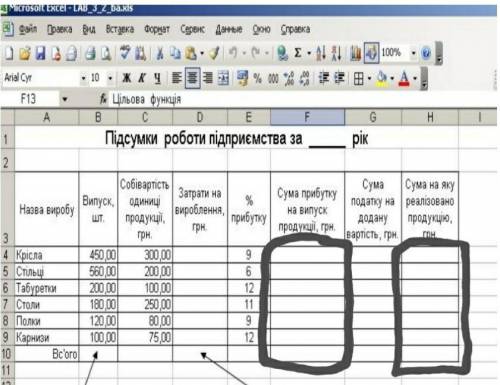Screen dimensions: 500x385
Task: Expand the font color dropdown arrow
Action: click(x=415, y=79)
